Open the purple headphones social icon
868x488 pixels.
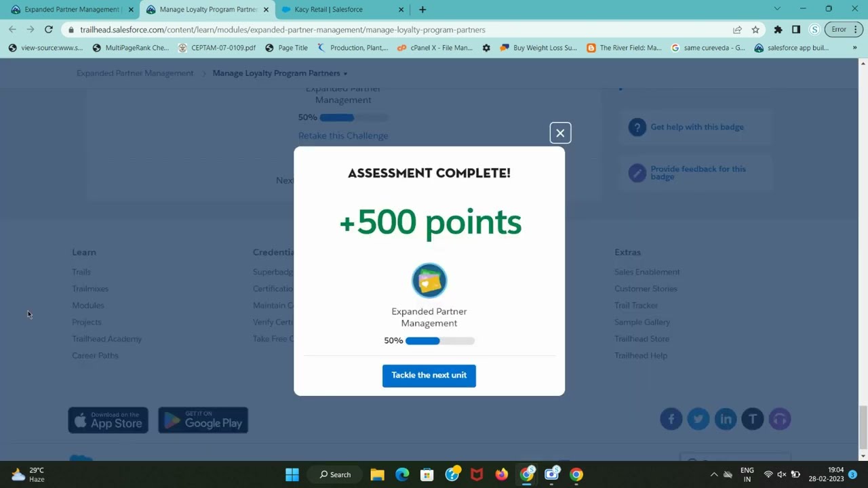780,419
